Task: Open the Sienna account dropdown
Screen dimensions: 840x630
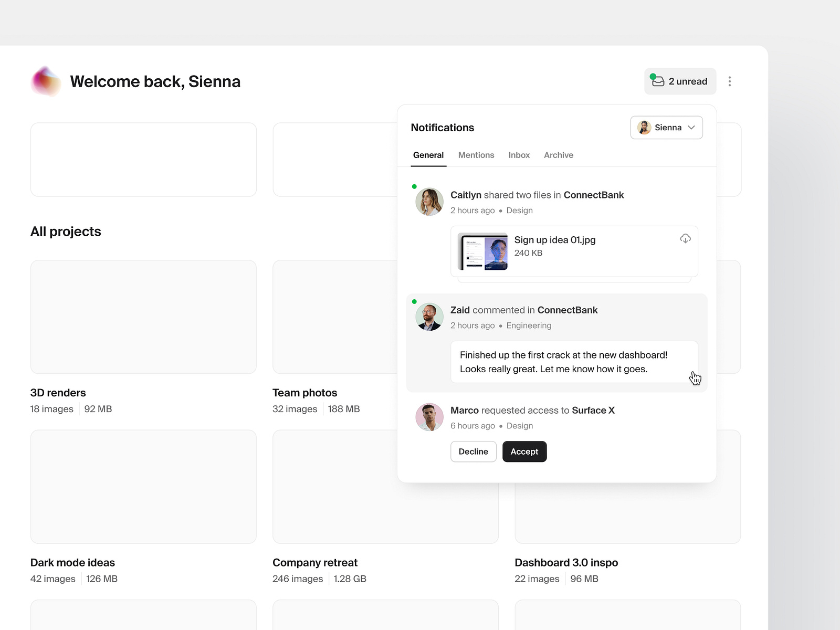Action: coord(666,127)
